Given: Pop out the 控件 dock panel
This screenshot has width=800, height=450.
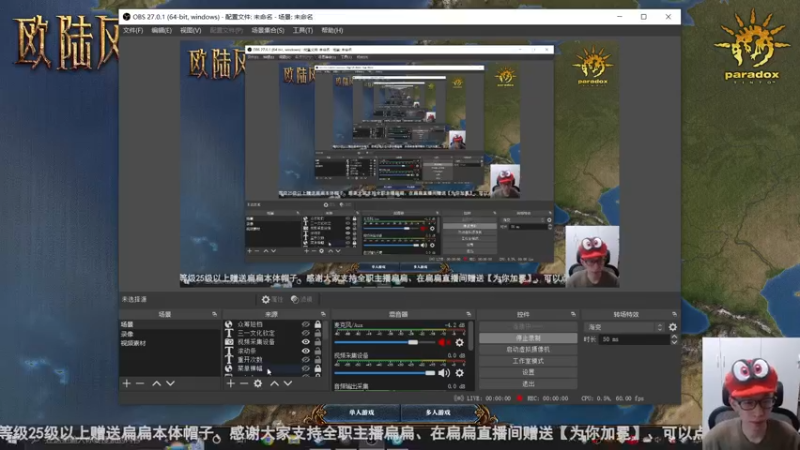Looking at the screenshot, I should click(x=573, y=314).
